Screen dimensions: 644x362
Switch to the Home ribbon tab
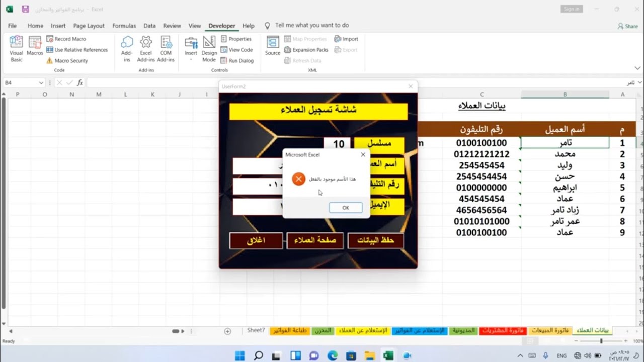pyautogui.click(x=35, y=26)
